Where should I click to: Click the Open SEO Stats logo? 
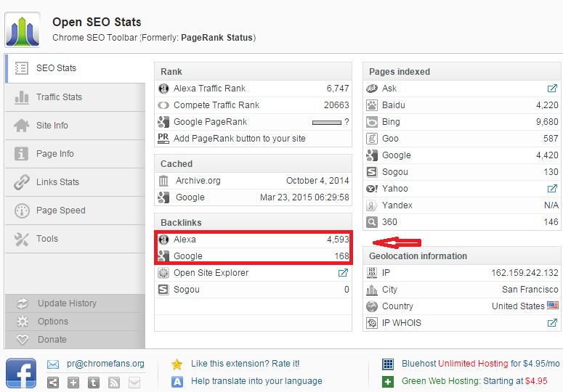click(23, 30)
